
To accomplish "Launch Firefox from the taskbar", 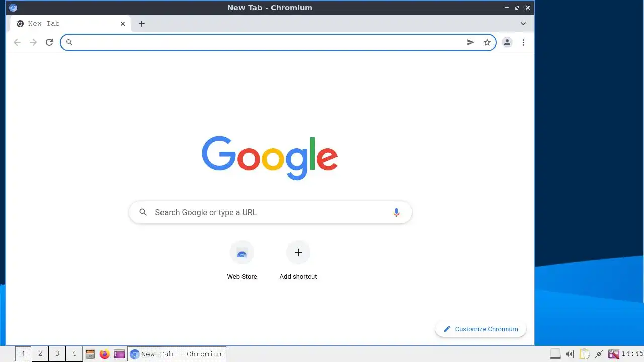I will (105, 354).
